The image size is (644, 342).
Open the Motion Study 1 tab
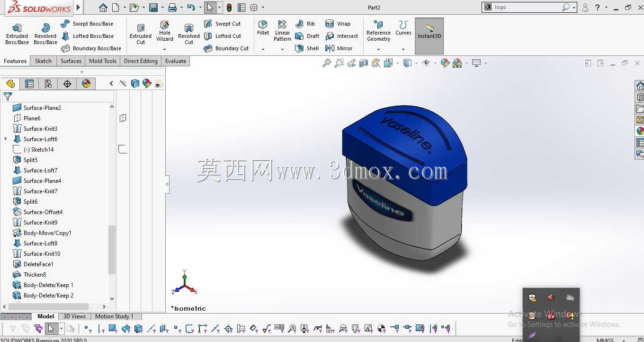(x=114, y=316)
